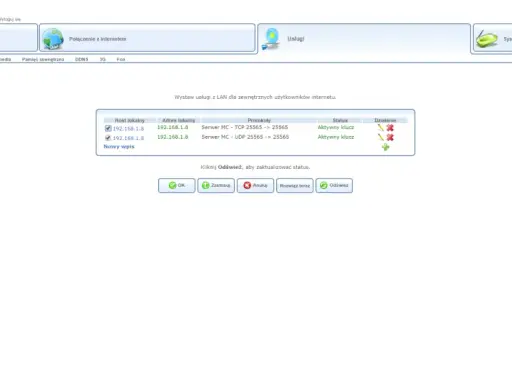Screen dimensions: 512x384
Task: Open the Pamięć zewnętrzna submenu
Action: click(x=43, y=59)
